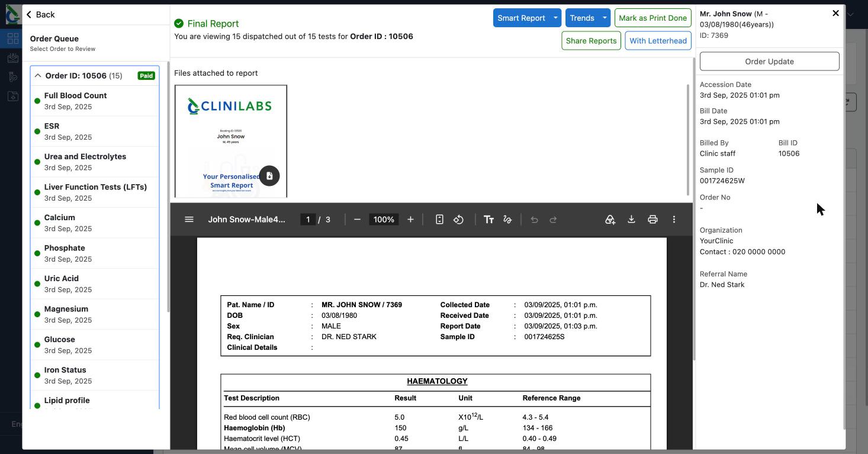The width and height of the screenshot is (868, 454).
Task: Select Magnesium test in order queue
Action: click(95, 314)
